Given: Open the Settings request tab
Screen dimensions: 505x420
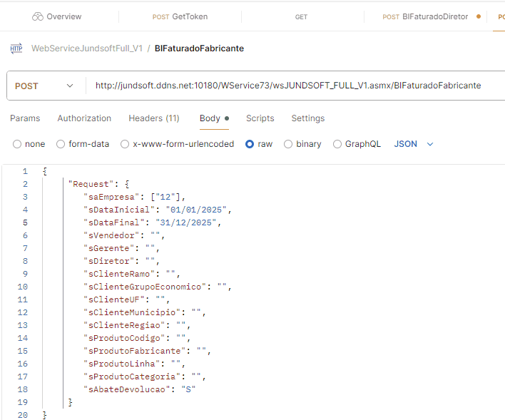Looking at the screenshot, I should [307, 118].
